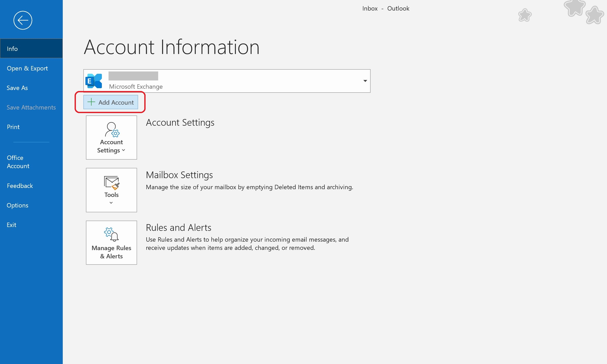Click the Account Information title
The height and width of the screenshot is (364, 607).
click(x=172, y=47)
